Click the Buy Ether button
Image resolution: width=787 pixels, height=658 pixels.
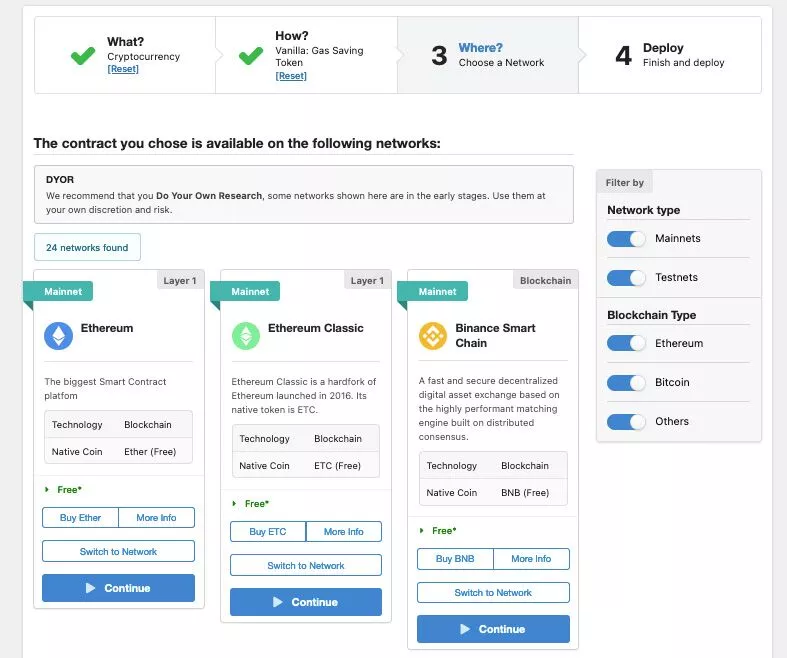pyautogui.click(x=80, y=517)
